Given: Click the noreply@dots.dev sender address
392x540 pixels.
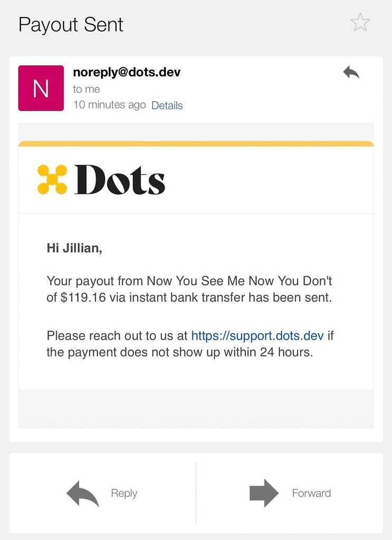Looking at the screenshot, I should pos(127,72).
